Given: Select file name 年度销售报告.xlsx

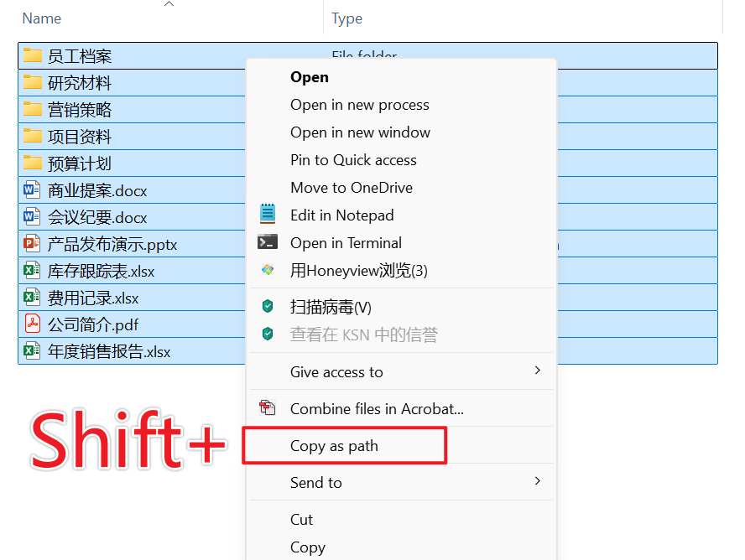Looking at the screenshot, I should click(x=109, y=351).
